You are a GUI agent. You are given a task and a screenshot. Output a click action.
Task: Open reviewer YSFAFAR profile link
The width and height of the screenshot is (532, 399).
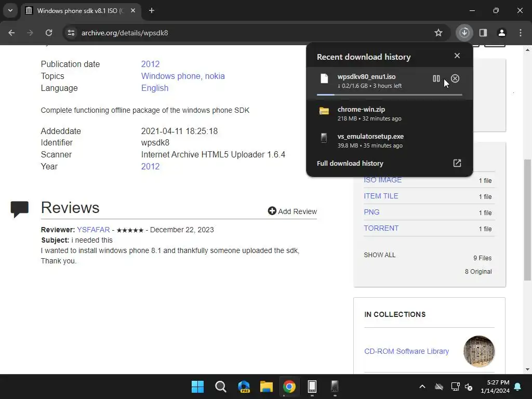point(94,230)
